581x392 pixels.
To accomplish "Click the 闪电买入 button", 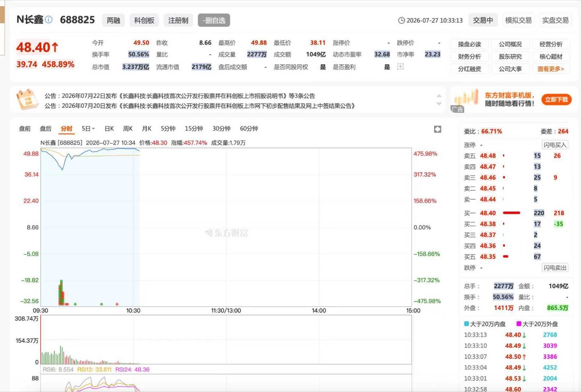I will 555,145.
